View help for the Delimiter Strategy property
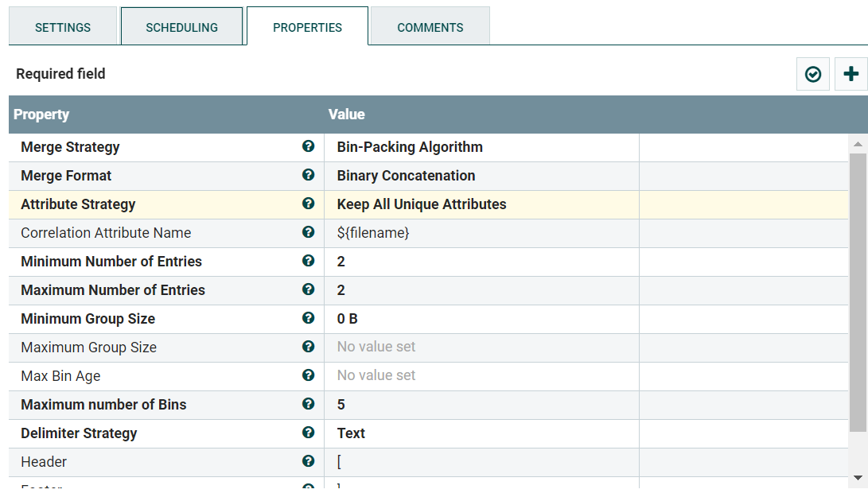 pos(308,433)
